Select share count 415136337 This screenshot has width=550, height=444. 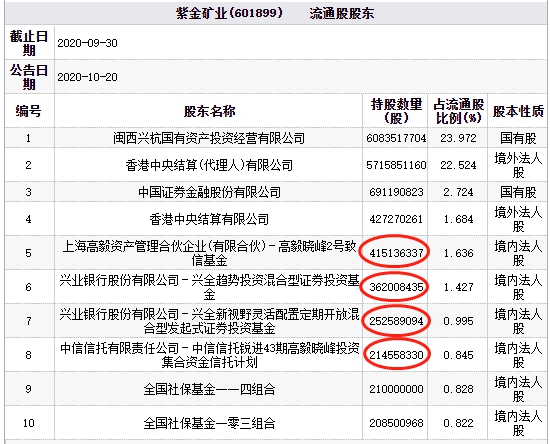[x=396, y=253]
